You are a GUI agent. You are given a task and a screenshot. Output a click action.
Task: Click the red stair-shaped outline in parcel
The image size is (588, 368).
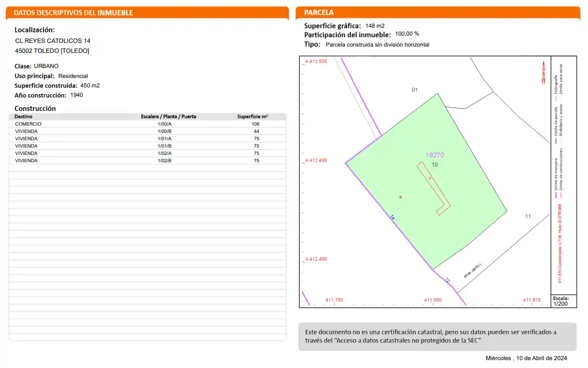(x=434, y=188)
